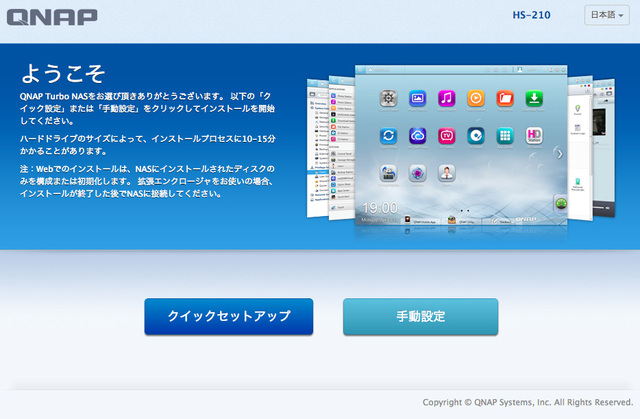This screenshot has width=640, height=419.
Task: Click the dark blue disc app icon
Action: [476, 135]
